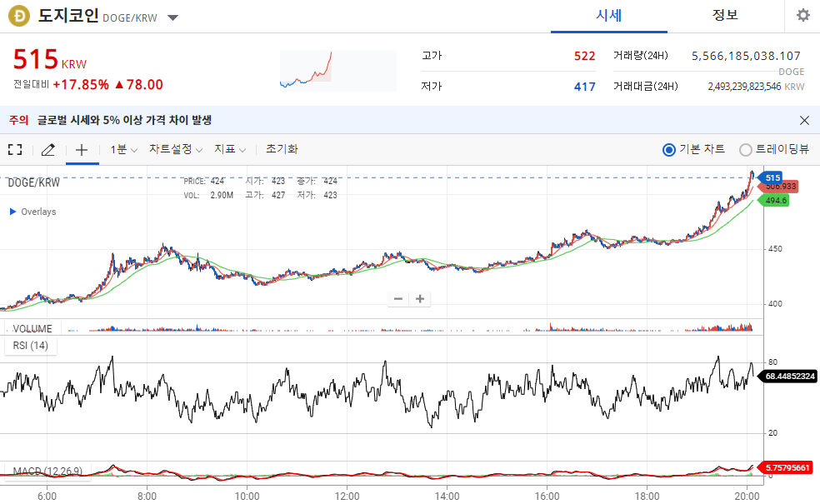Click the 24H trade amount 2,493,239,823,546
The width and height of the screenshot is (820, 504).
coord(744,87)
